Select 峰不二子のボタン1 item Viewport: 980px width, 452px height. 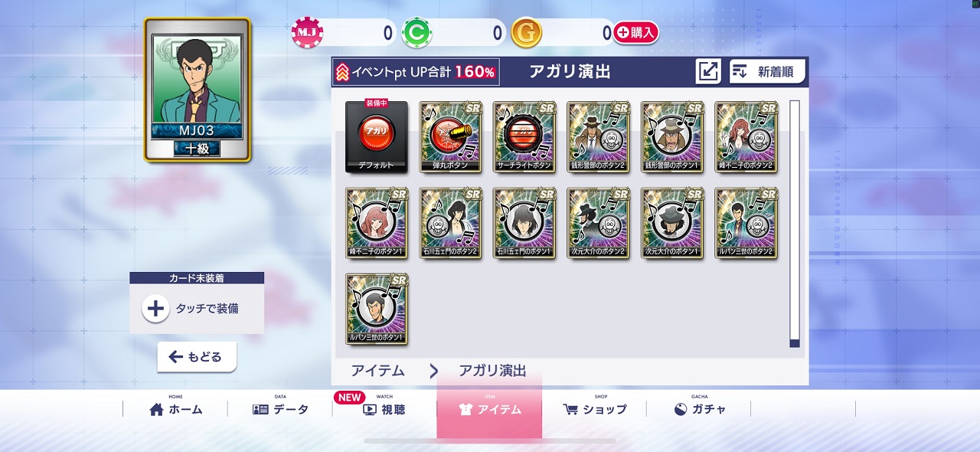(376, 223)
